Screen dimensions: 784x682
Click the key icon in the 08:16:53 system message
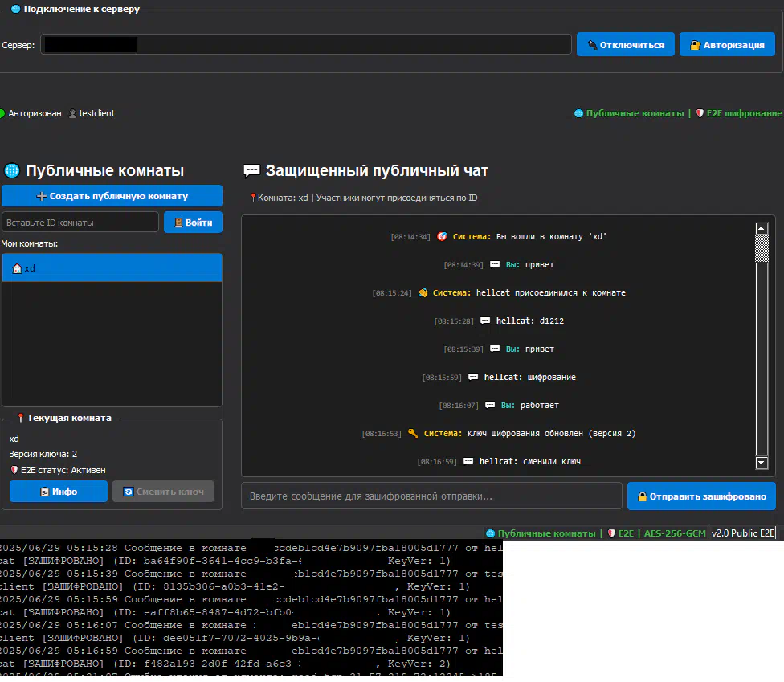click(x=413, y=433)
